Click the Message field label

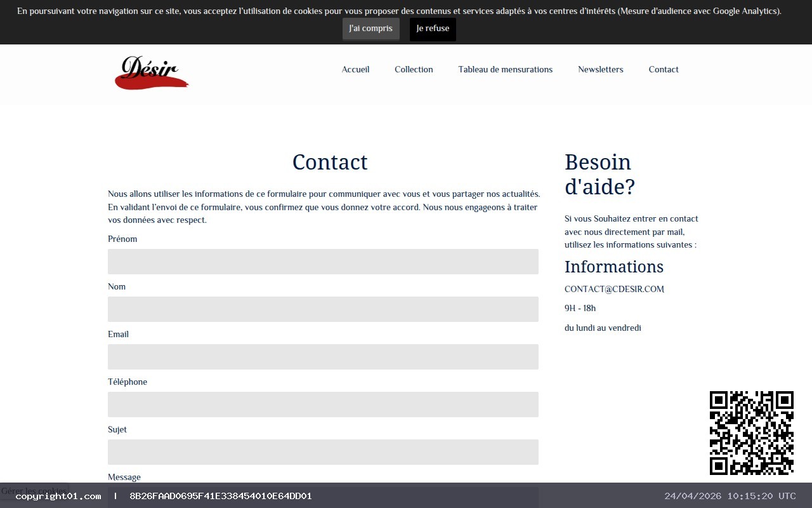[124, 477]
